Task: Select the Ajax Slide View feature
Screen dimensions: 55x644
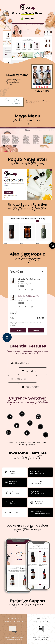Action: (22, 363)
